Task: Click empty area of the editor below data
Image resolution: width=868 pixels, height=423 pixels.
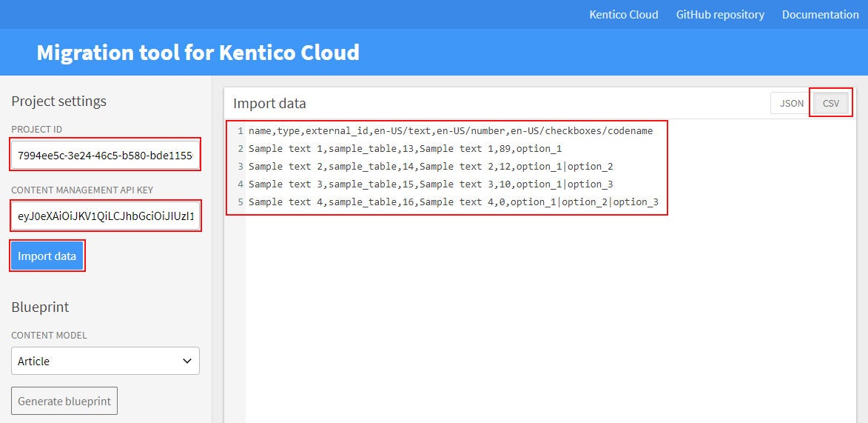Action: tap(548, 316)
